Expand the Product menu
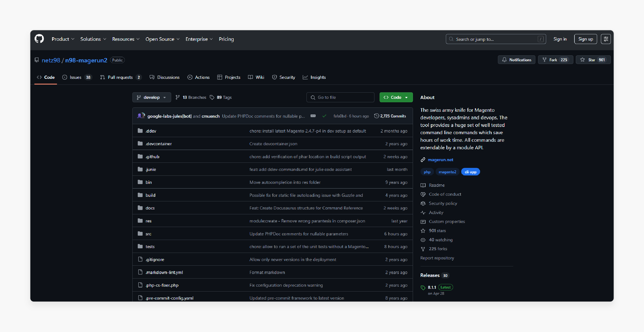Viewport: 644px width, 332px height. pyautogui.click(x=63, y=39)
